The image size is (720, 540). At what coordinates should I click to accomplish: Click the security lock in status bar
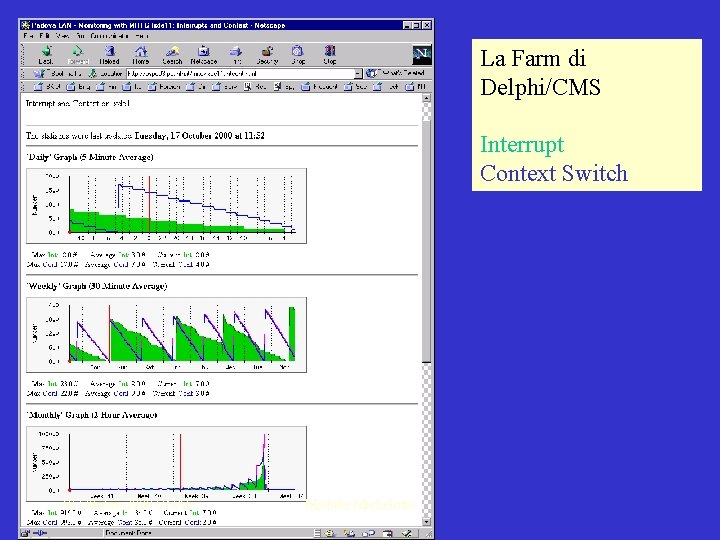pos(25,533)
